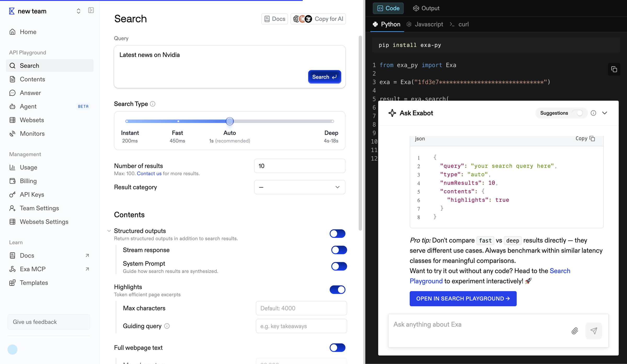The height and width of the screenshot is (364, 627).
Task: Click the Guiding query info icon
Action: tap(167, 326)
